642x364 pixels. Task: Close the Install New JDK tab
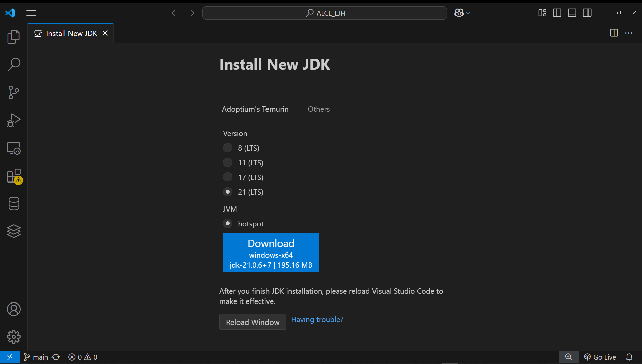tap(105, 33)
